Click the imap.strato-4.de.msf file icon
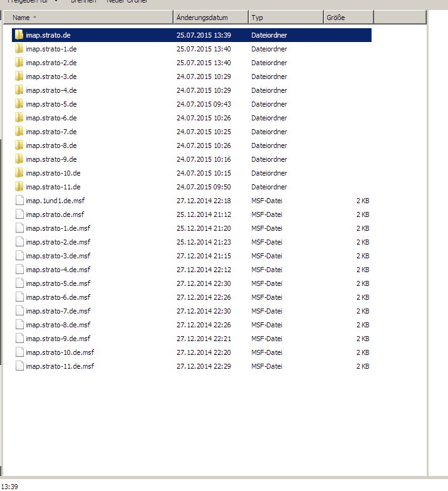This screenshot has height=491, width=448. pyautogui.click(x=19, y=269)
